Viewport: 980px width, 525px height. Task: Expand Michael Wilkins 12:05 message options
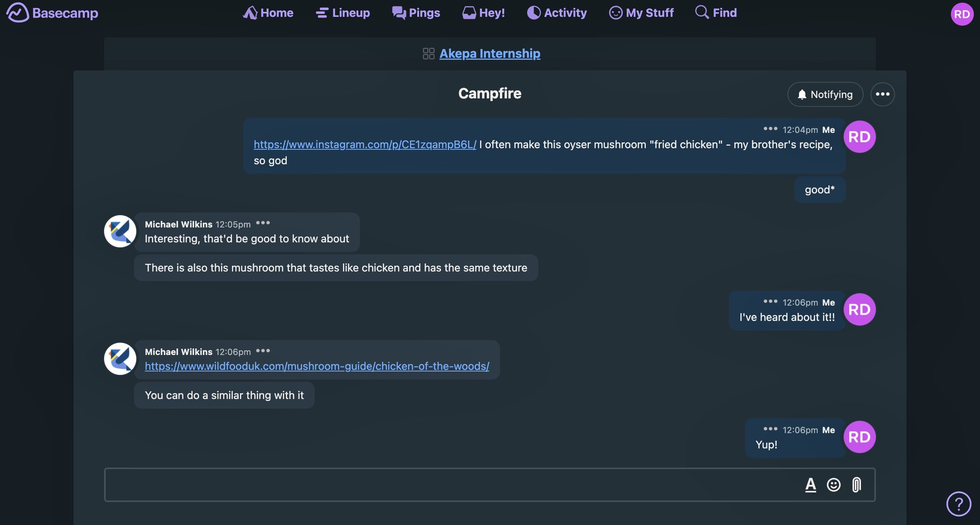tap(263, 224)
